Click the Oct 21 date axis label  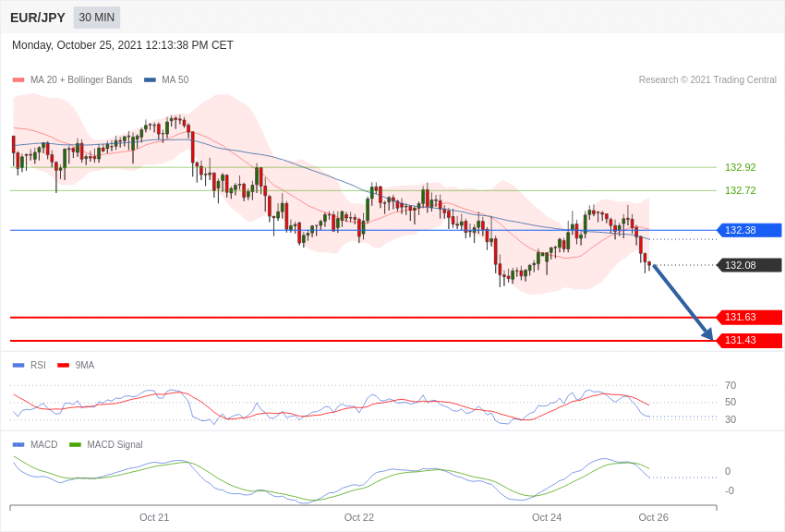[154, 517]
